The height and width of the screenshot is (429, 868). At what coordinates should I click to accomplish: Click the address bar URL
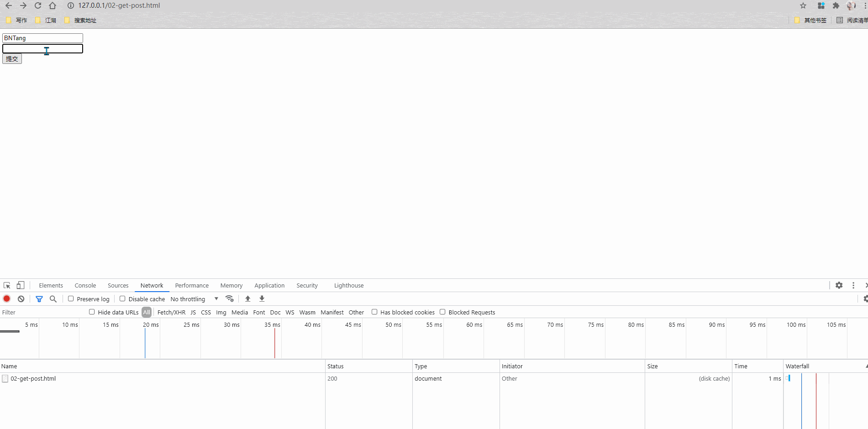click(x=119, y=5)
